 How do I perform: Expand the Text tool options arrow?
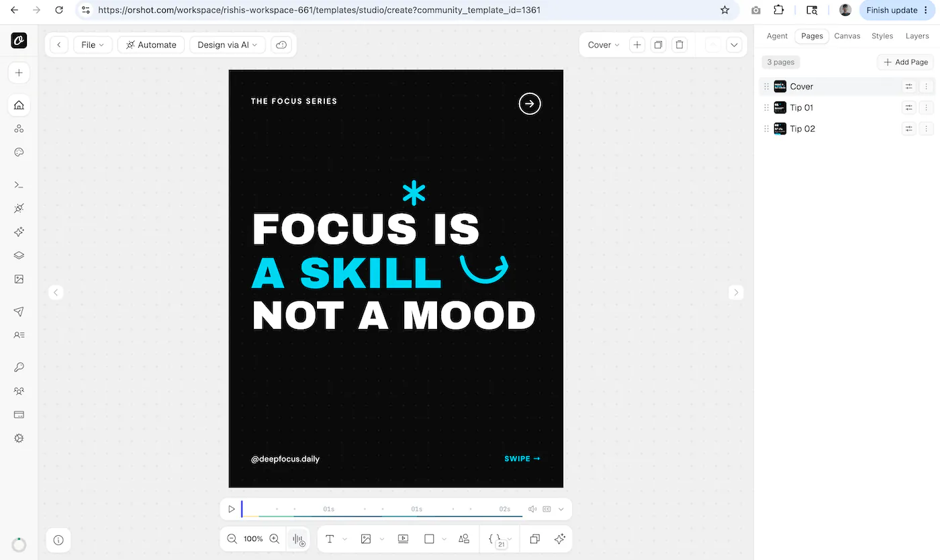345,539
